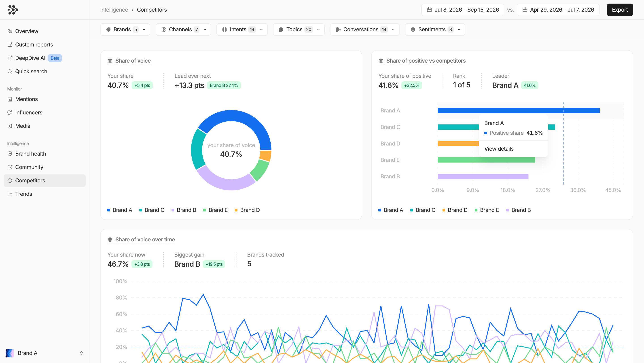Screen dimensions: 644x363
Task: Click Share of voice over time globe icon
Action: click(x=110, y=240)
